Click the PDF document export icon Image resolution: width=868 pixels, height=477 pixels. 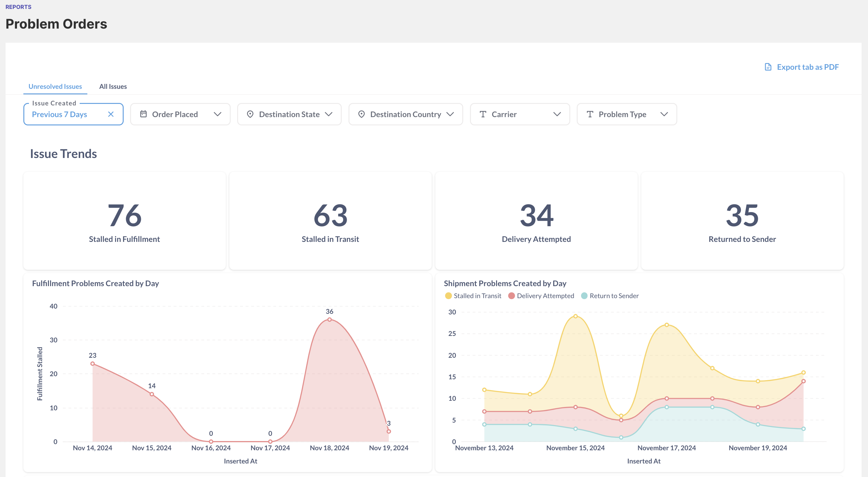click(x=768, y=67)
